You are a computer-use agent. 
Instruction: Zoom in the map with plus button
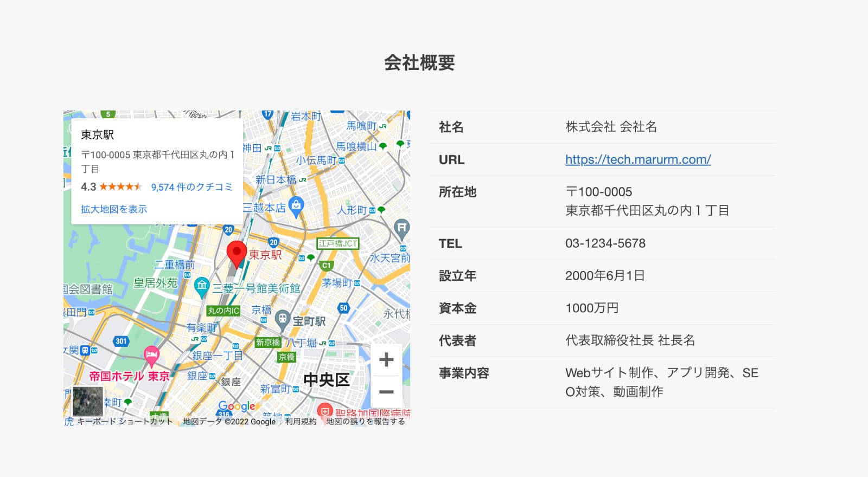(386, 359)
